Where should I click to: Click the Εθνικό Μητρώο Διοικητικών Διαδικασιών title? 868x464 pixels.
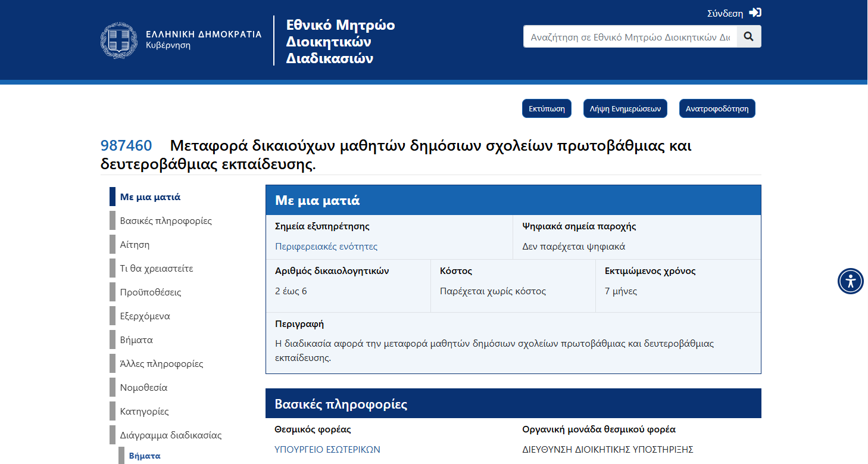tap(340, 42)
